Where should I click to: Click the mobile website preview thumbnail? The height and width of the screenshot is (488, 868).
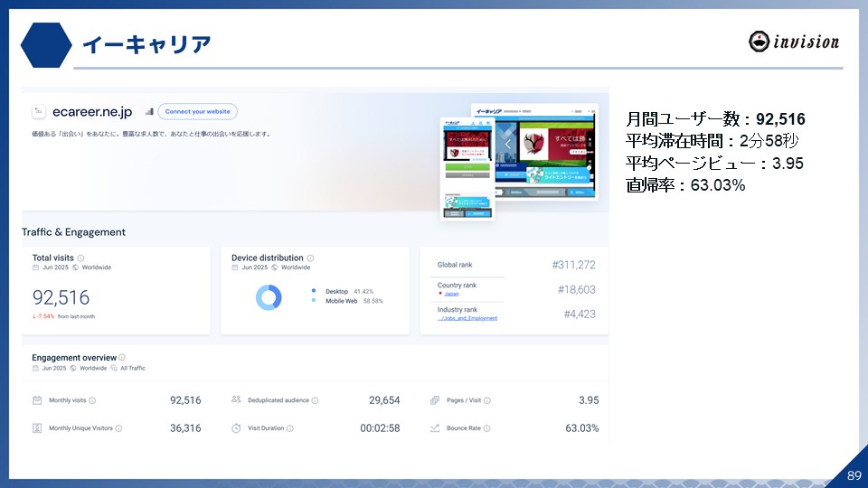click(x=467, y=168)
